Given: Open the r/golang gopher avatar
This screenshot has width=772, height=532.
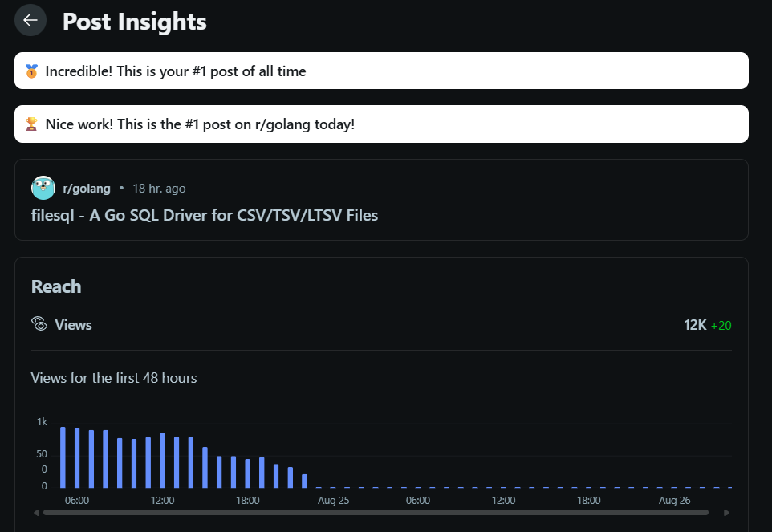Looking at the screenshot, I should pyautogui.click(x=43, y=189).
